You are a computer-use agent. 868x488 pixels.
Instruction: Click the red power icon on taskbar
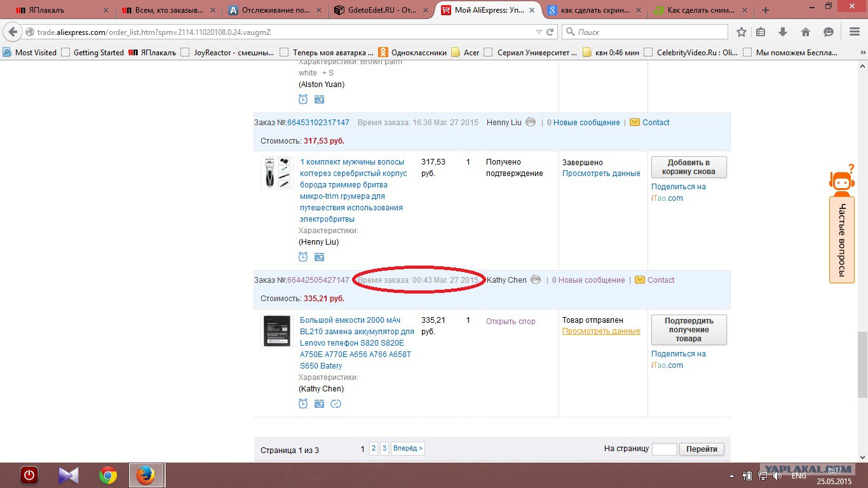click(29, 475)
